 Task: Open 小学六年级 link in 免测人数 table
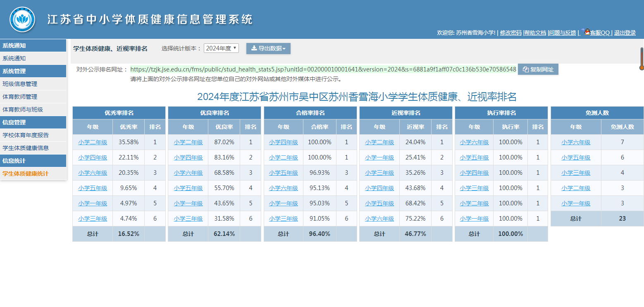pos(576,142)
